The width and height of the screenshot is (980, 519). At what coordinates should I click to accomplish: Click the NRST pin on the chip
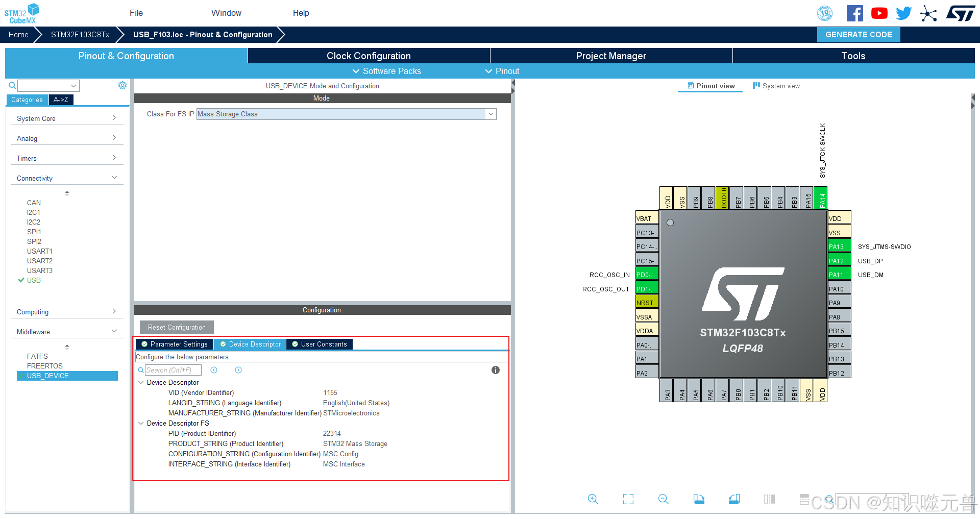point(647,303)
